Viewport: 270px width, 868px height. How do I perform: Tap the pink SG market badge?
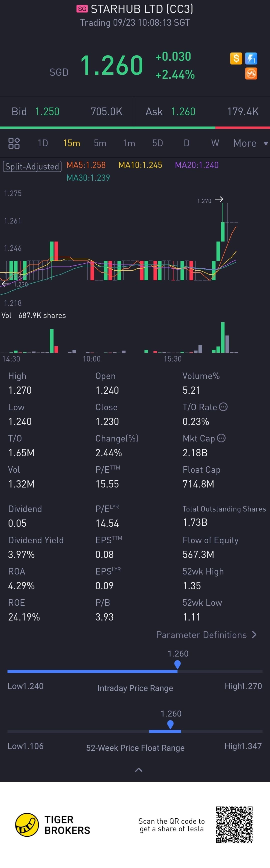click(x=82, y=9)
